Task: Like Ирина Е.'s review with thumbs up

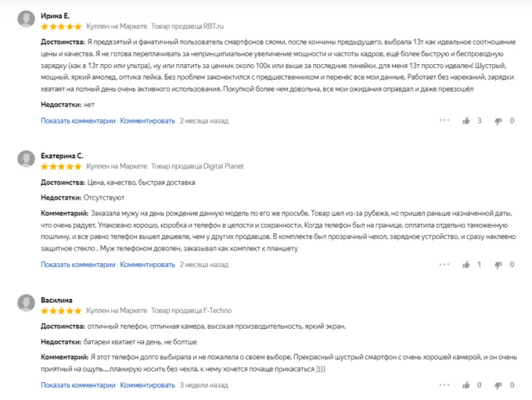Action: pos(466,121)
